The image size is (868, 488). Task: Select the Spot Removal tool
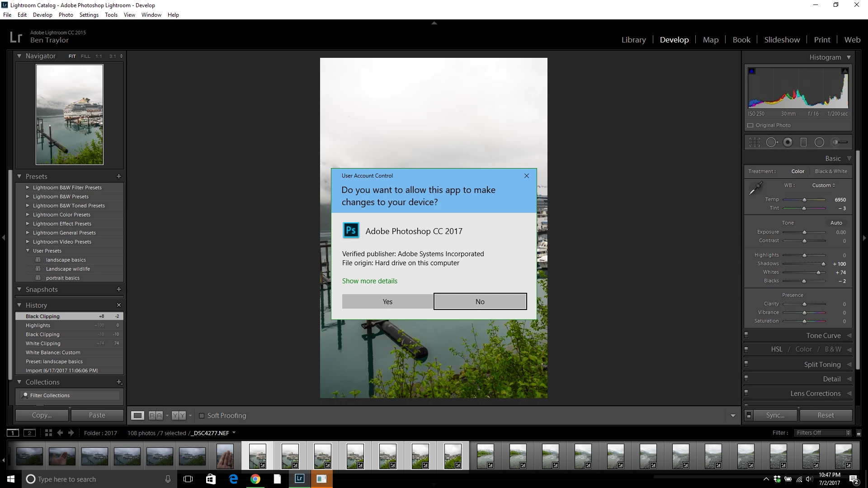(x=772, y=142)
